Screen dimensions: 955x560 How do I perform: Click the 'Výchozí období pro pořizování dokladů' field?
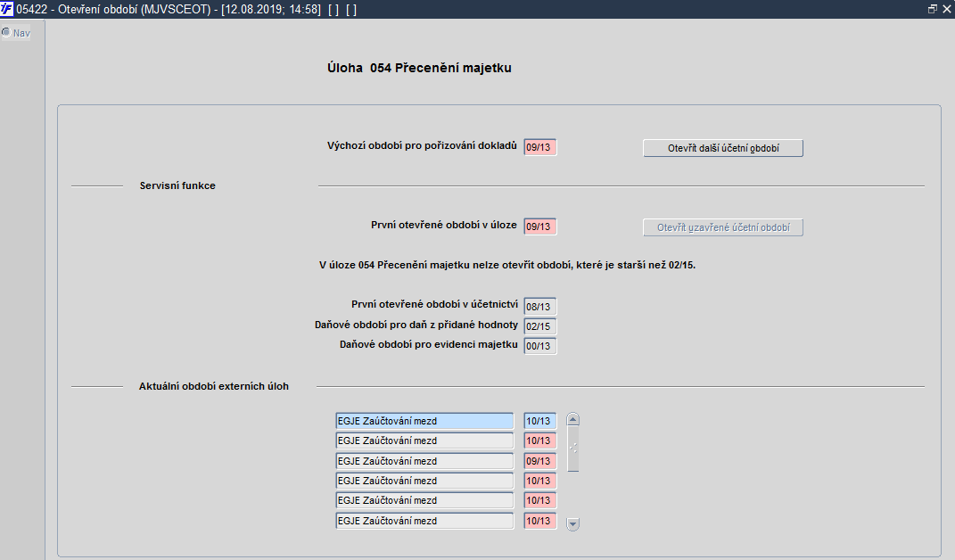click(x=540, y=147)
